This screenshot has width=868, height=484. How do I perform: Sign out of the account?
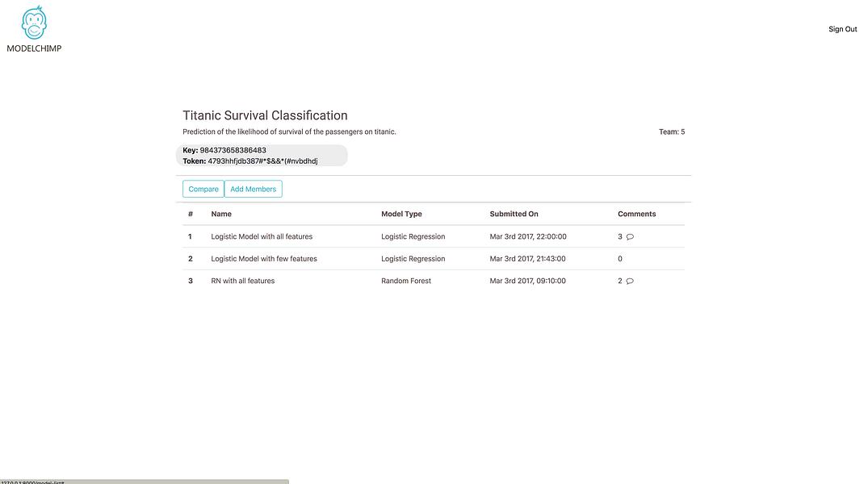tap(842, 29)
